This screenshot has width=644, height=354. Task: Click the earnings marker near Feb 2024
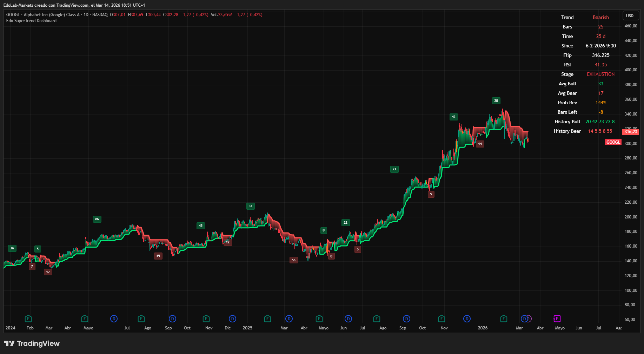(28, 319)
